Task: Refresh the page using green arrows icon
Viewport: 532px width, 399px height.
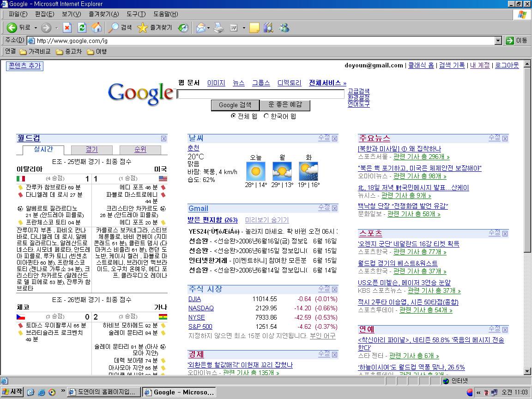Action: pos(82,28)
